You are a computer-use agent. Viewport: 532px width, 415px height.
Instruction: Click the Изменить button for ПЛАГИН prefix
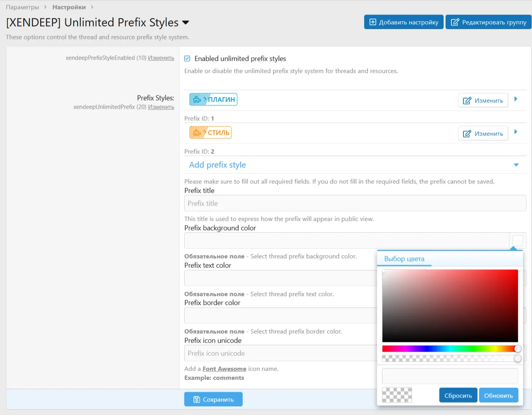tap(483, 100)
